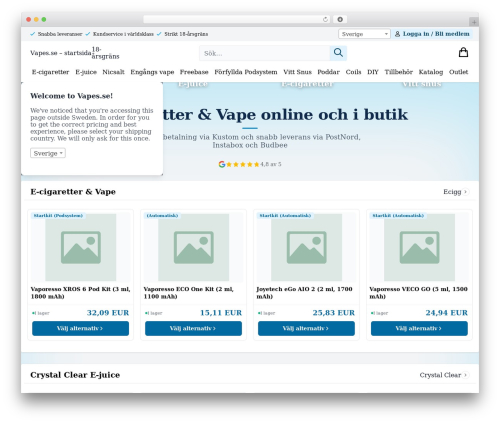The width and height of the screenshot is (500, 423).
Task: Click red close window button
Action: pyautogui.click(x=29, y=19)
